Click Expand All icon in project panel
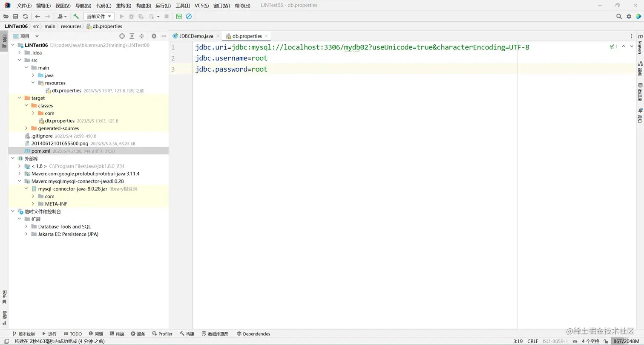The image size is (644, 345). point(132,36)
